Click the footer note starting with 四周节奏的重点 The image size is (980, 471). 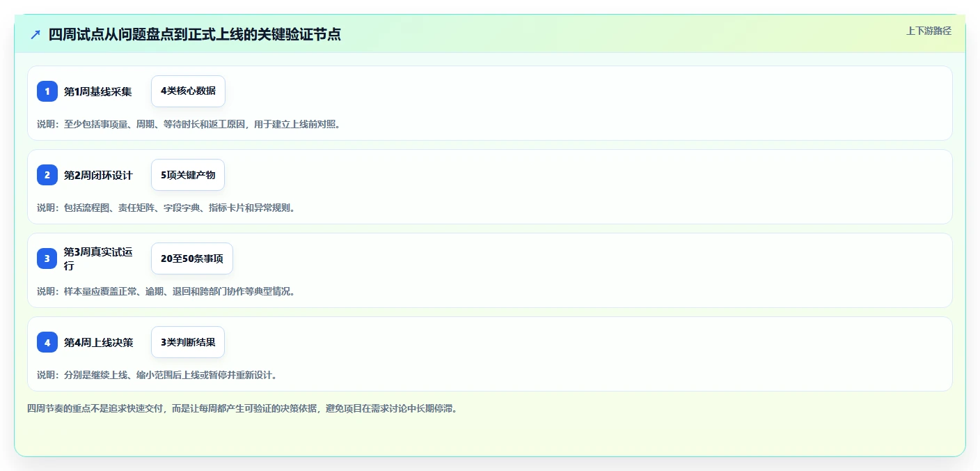(x=242, y=408)
